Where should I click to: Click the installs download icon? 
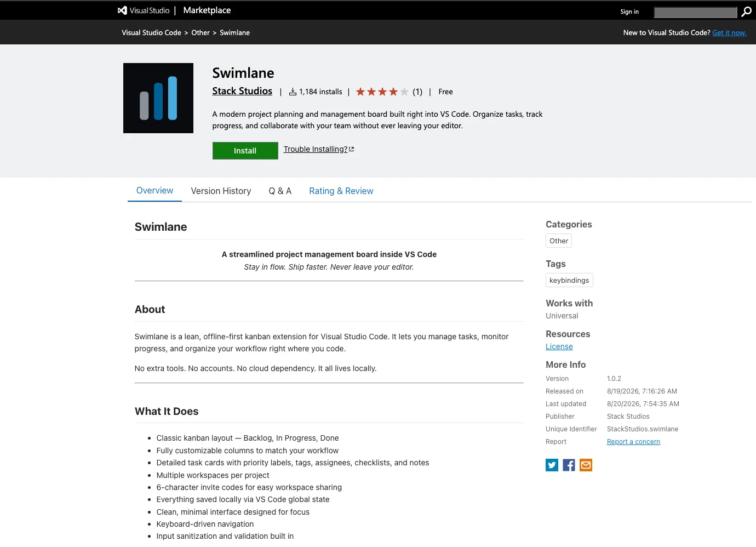(293, 92)
